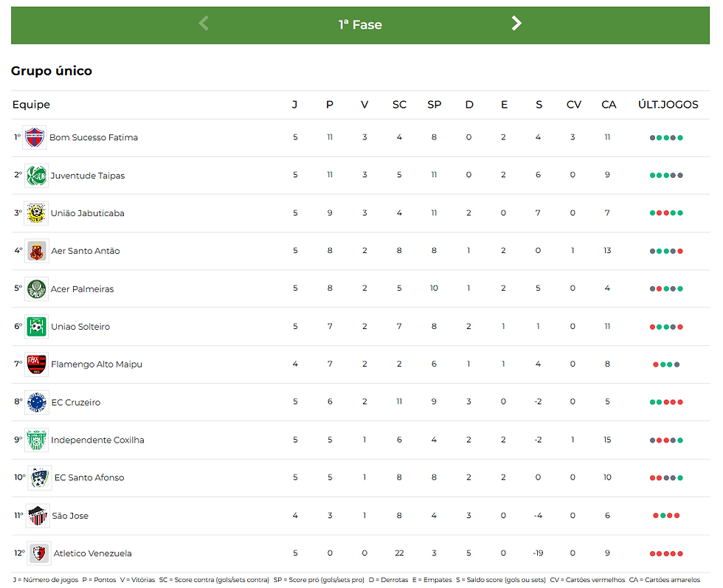Click the EC Cruzeiro team badge
This screenshot has height=588, width=723.
coord(37,402)
